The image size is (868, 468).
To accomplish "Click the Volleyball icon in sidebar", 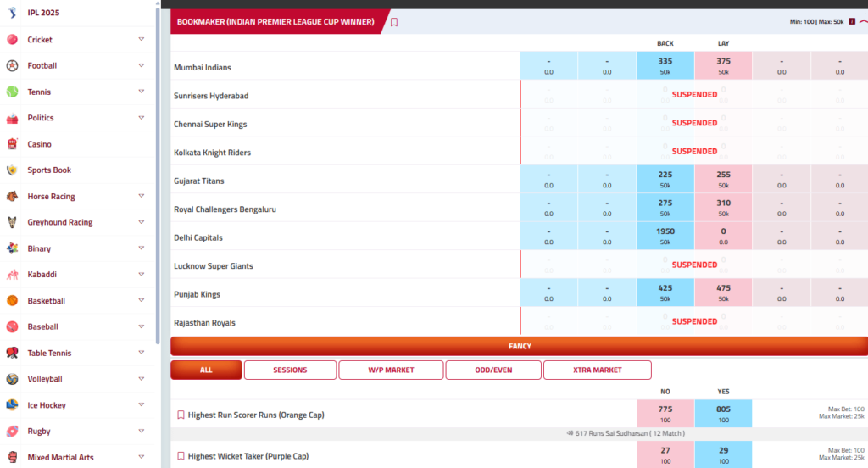I will [x=12, y=379].
